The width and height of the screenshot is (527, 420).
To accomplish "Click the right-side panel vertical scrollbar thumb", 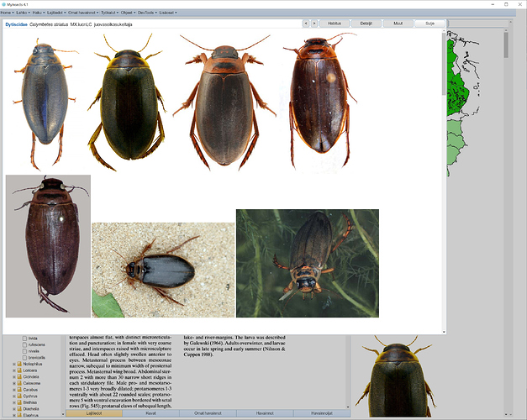I will point(506,45).
